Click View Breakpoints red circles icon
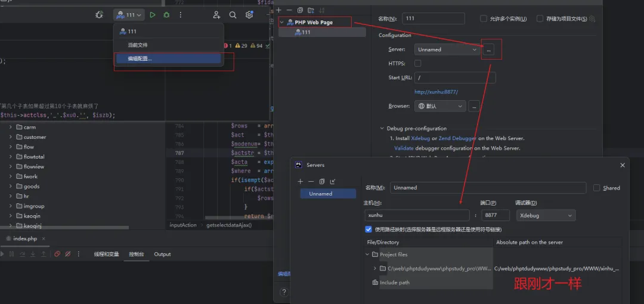Screen dimensions: 644x304 pyautogui.click(x=57, y=254)
